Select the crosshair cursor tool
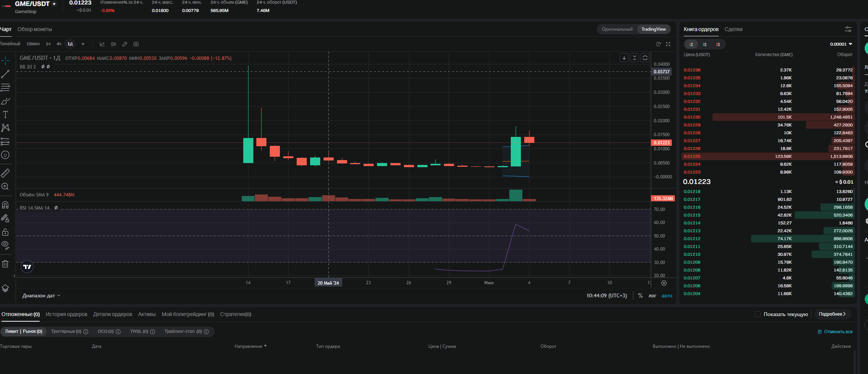Image resolution: width=868 pixels, height=374 pixels. click(5, 60)
